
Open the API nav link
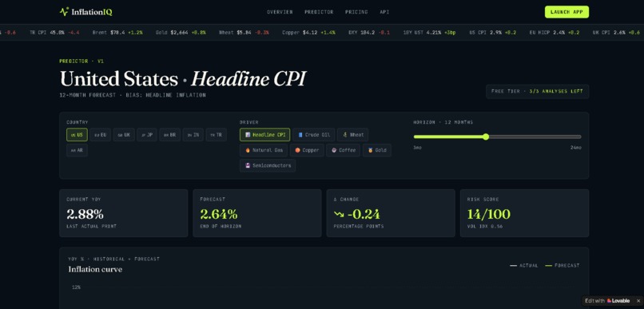pos(384,12)
